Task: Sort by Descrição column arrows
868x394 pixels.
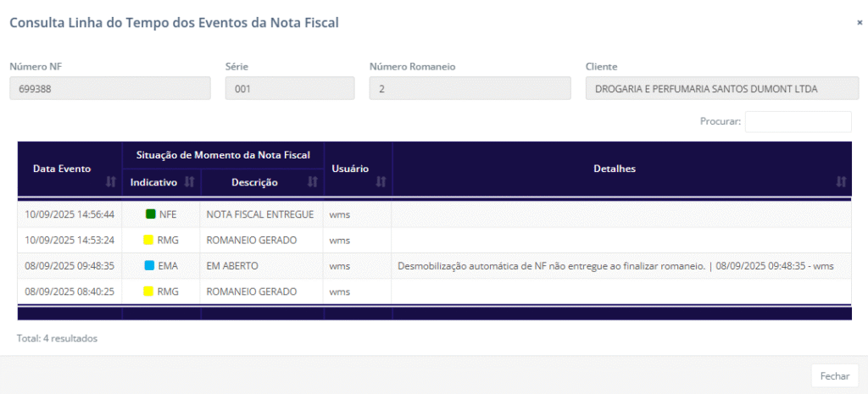Action: tap(312, 182)
